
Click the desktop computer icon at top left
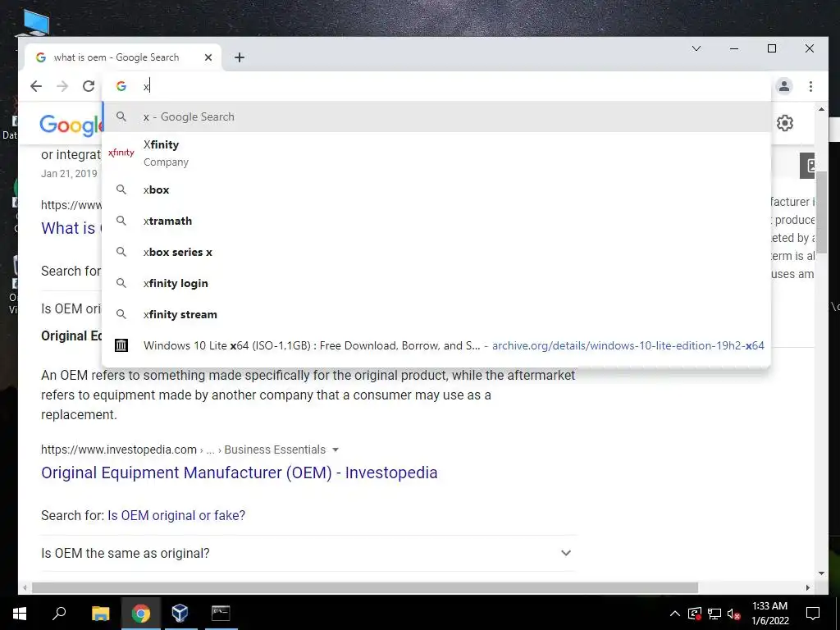[36, 24]
